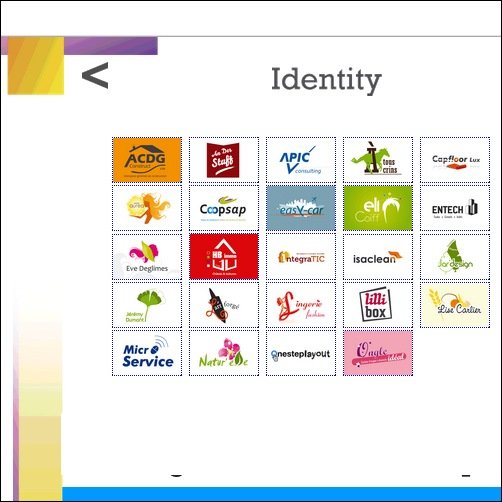
Task: Open the Capfloor Lux logo
Action: tap(455, 160)
